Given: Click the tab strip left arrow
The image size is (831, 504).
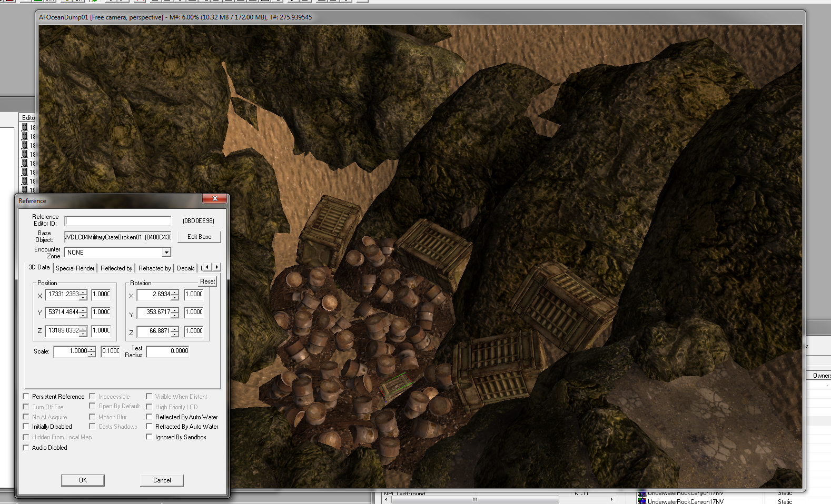Looking at the screenshot, I should (207, 267).
